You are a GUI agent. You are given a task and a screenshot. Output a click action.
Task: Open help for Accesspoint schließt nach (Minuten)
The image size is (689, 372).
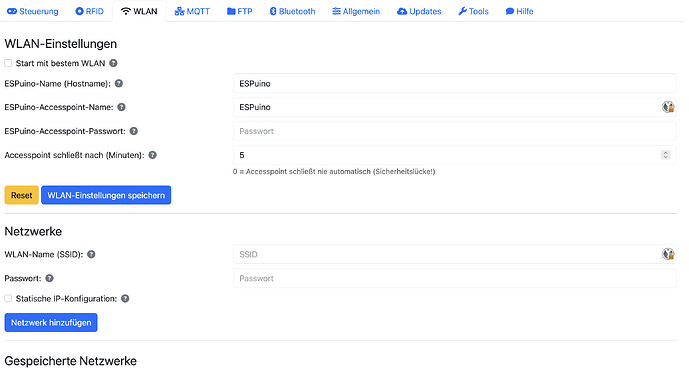[x=152, y=155]
